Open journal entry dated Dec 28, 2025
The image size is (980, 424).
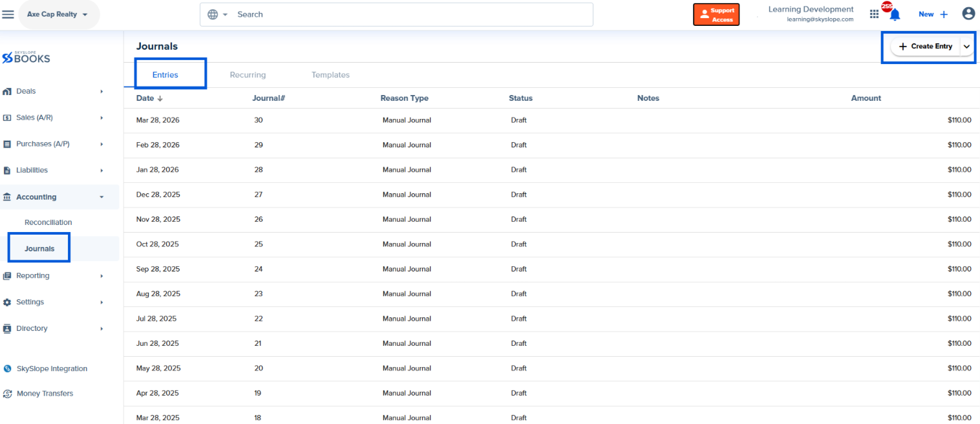(551, 195)
